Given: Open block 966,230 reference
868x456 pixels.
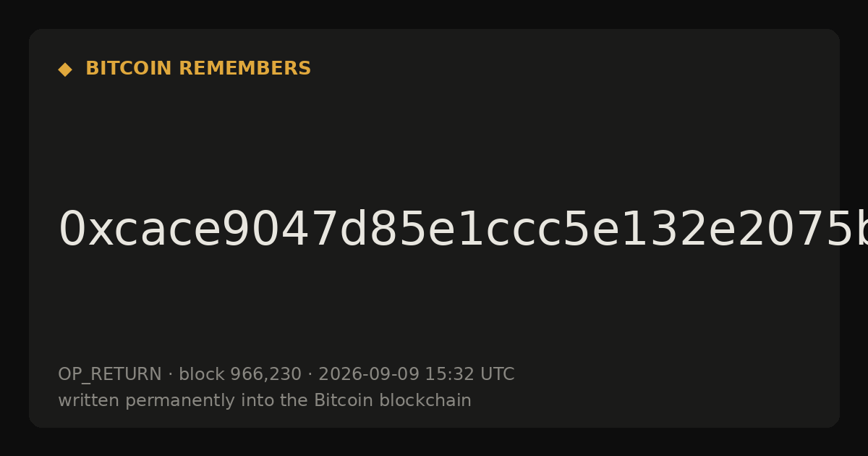Looking at the screenshot, I should tap(240, 374).
